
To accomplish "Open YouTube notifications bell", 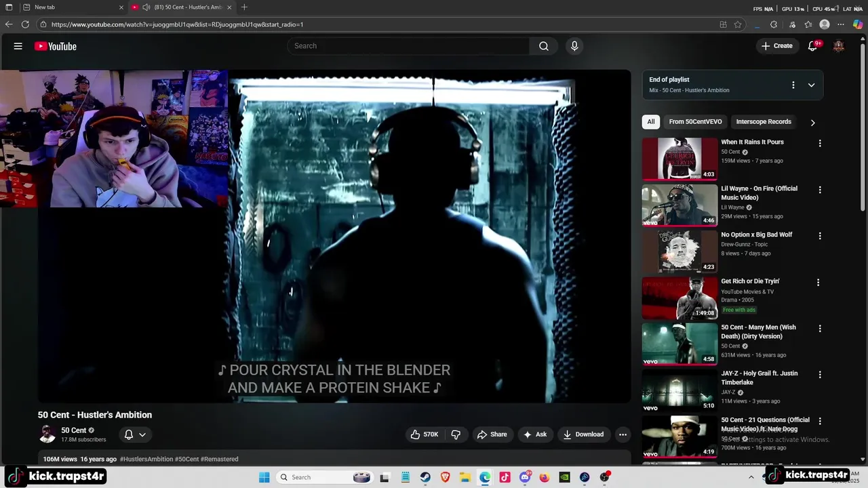I will pos(812,46).
